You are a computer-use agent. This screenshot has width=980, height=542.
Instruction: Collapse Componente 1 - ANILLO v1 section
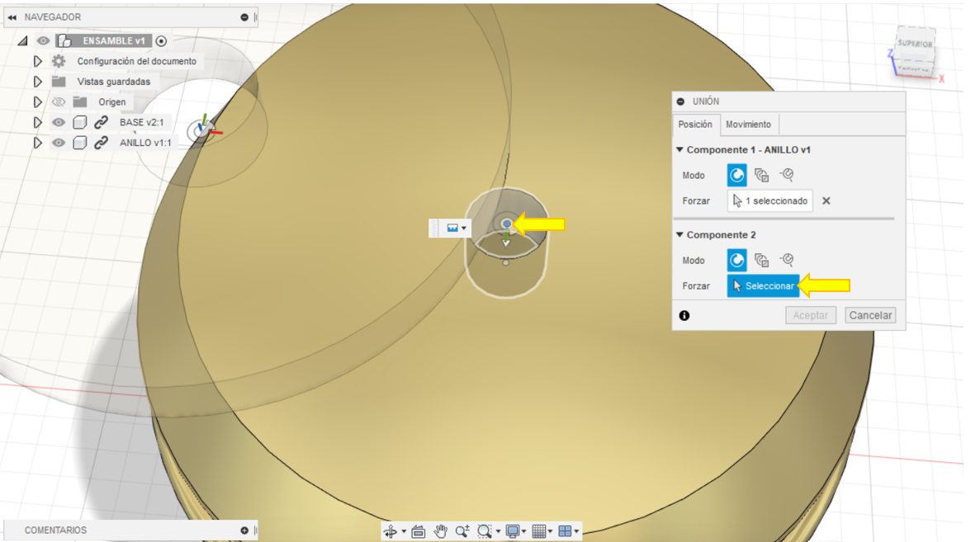(679, 150)
